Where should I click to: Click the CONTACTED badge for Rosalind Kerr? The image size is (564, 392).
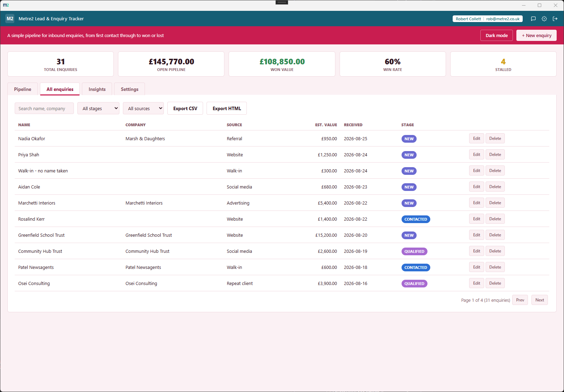coord(416,219)
